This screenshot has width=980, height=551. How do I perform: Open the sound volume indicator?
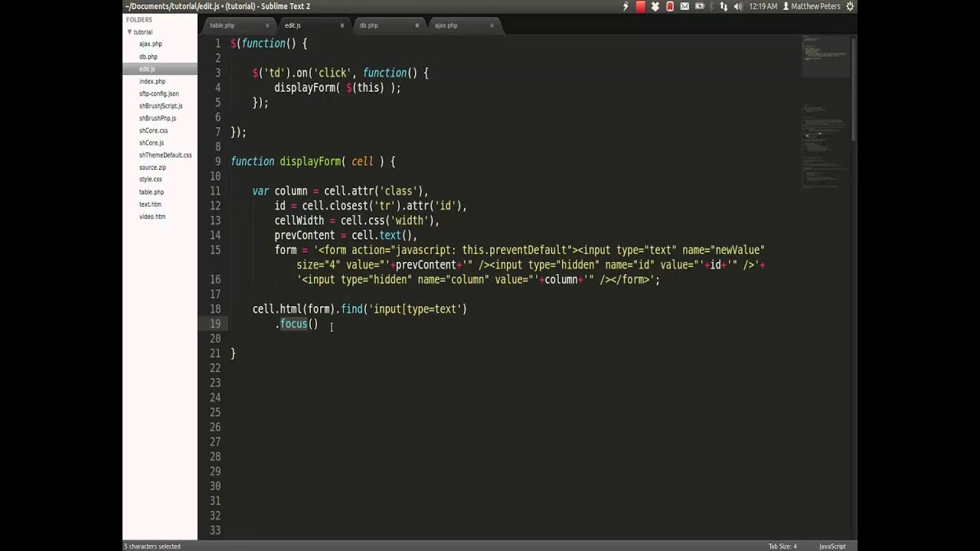pyautogui.click(x=738, y=6)
